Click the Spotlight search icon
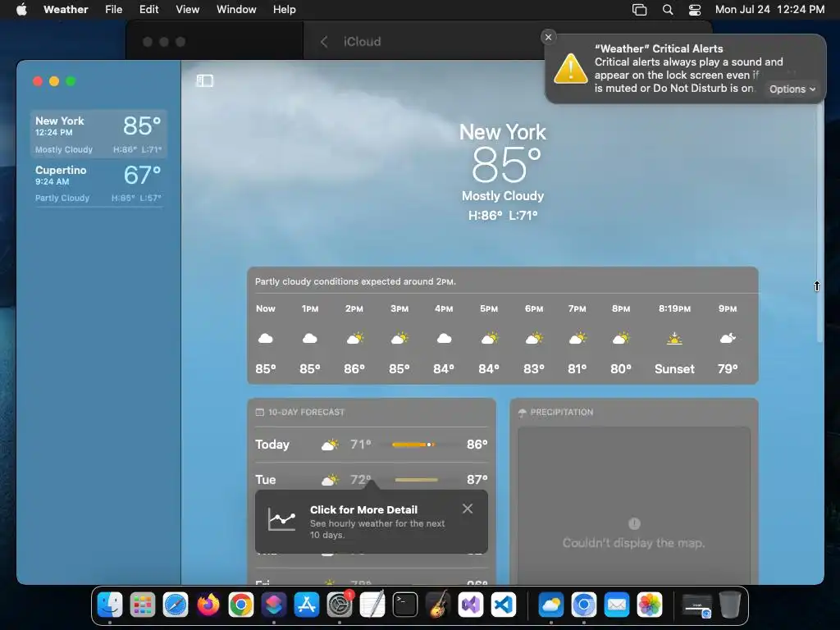 (668, 10)
